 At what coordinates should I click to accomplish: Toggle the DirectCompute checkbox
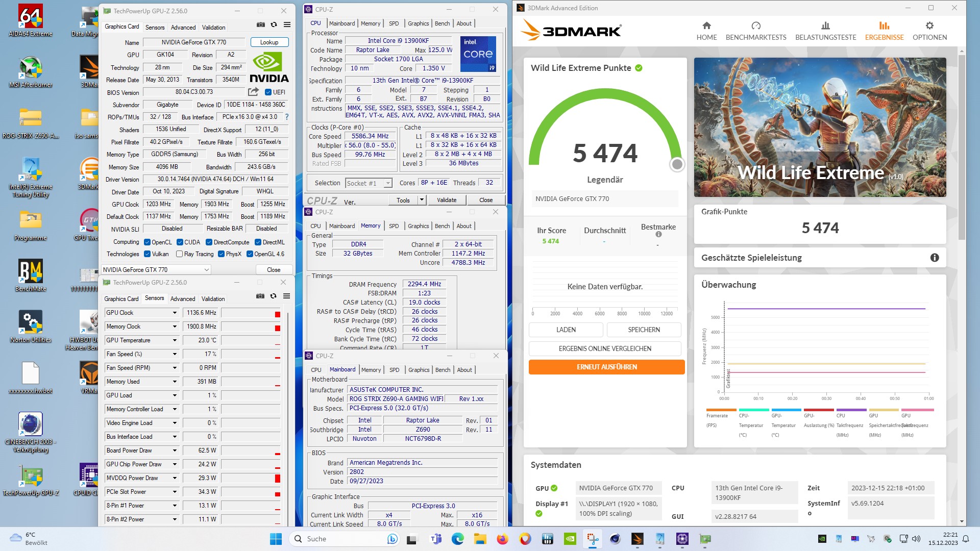(x=209, y=242)
